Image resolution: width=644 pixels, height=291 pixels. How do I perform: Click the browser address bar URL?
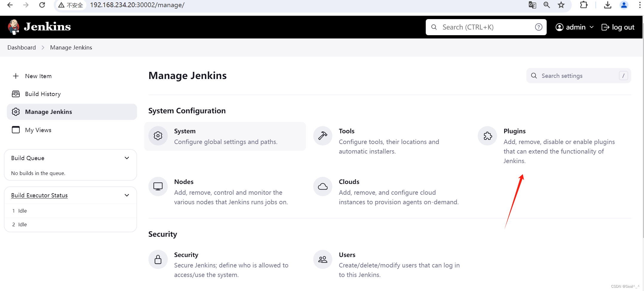(x=137, y=5)
